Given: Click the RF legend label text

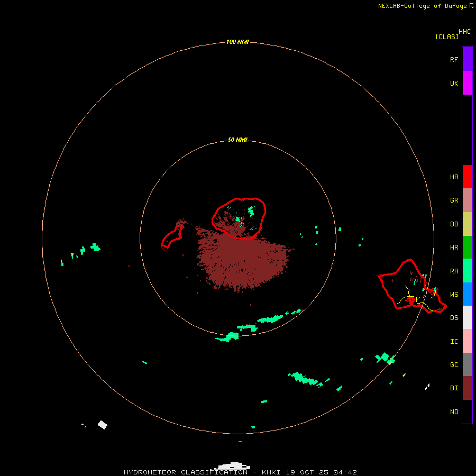Looking at the screenshot, I should click(454, 59).
